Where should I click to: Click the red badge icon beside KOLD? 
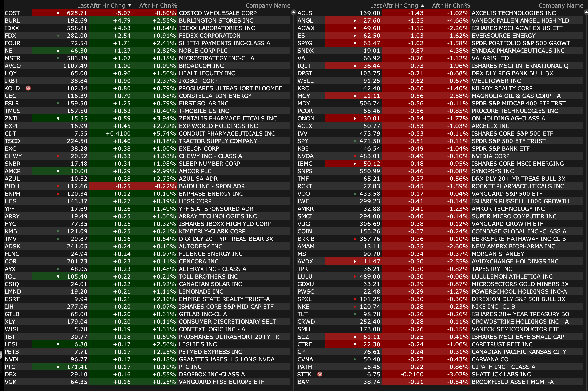28,88
